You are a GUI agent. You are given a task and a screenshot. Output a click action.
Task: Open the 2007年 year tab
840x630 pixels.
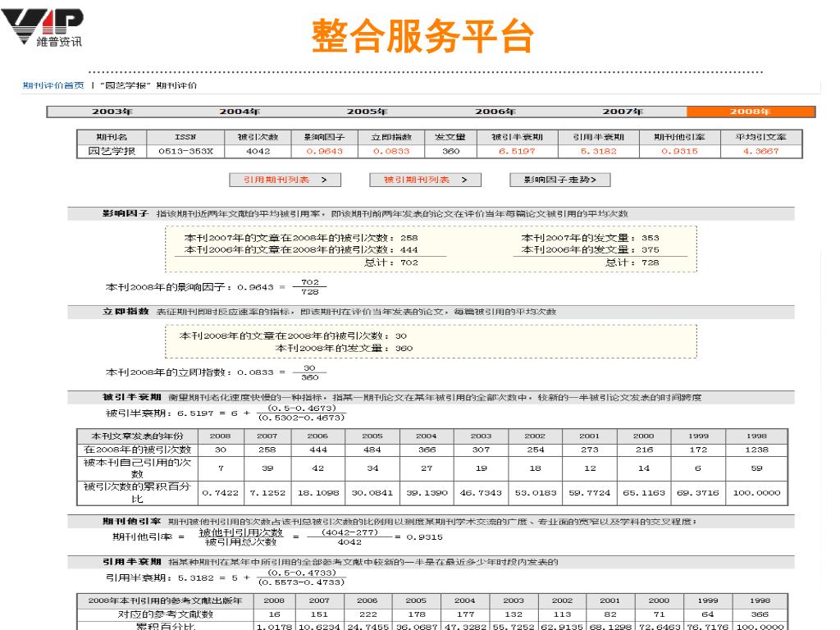tap(623, 112)
